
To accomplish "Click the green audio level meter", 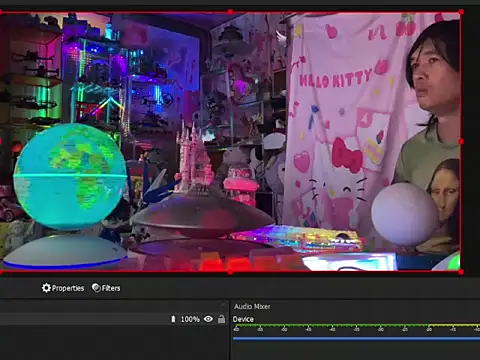I will (330, 325).
